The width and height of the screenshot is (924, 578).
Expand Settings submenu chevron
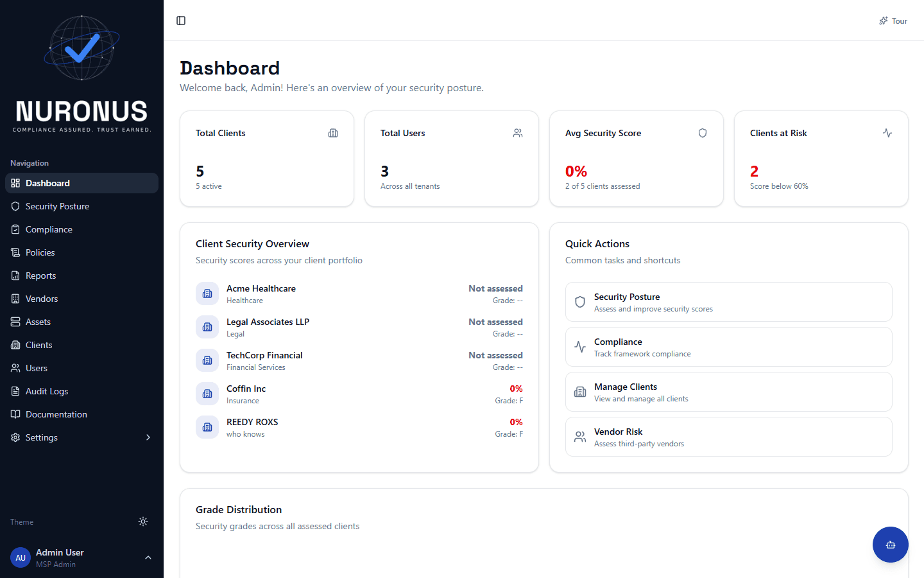(148, 437)
